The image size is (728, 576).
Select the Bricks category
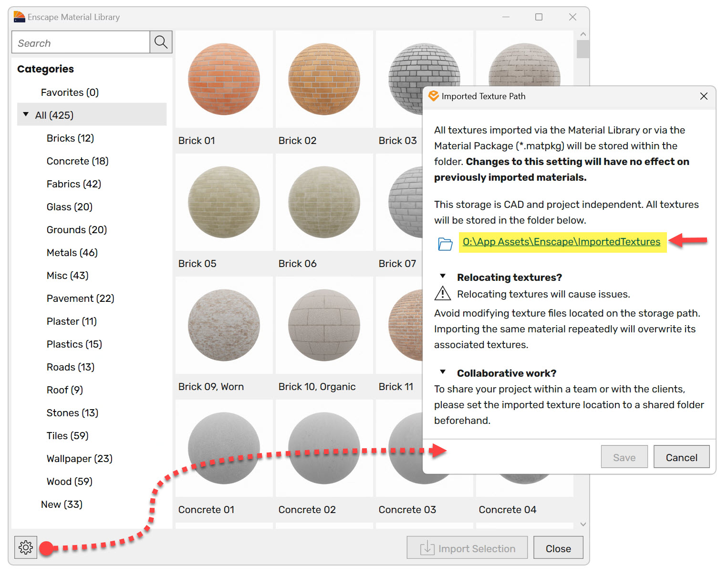pyautogui.click(x=70, y=138)
